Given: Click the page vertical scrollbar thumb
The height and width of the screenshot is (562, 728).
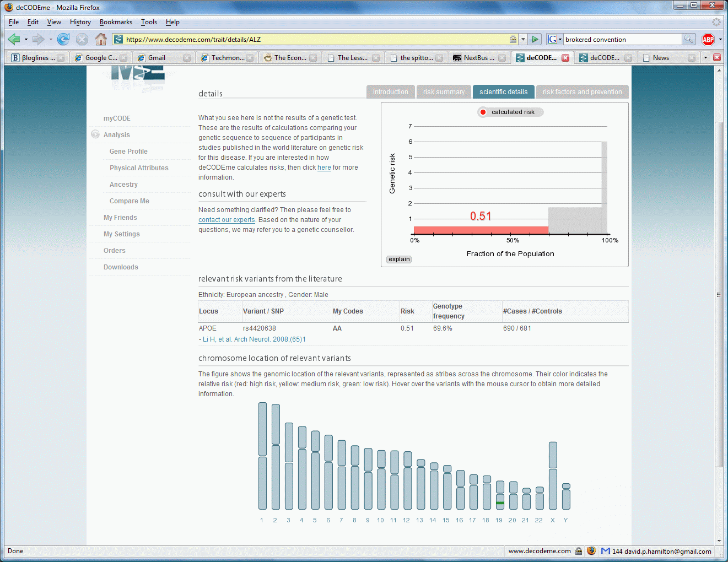Looking at the screenshot, I should (x=719, y=295).
